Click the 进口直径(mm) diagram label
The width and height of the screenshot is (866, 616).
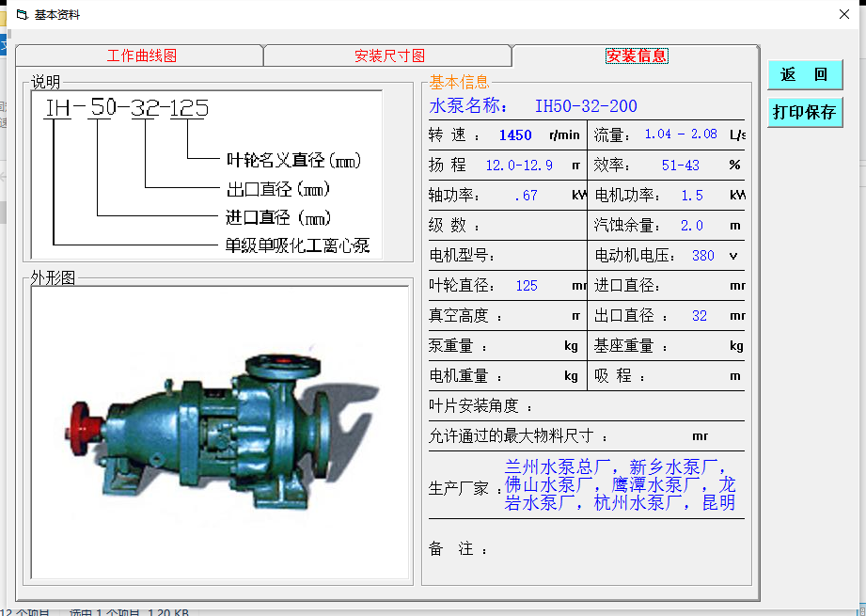pyautogui.click(x=278, y=217)
